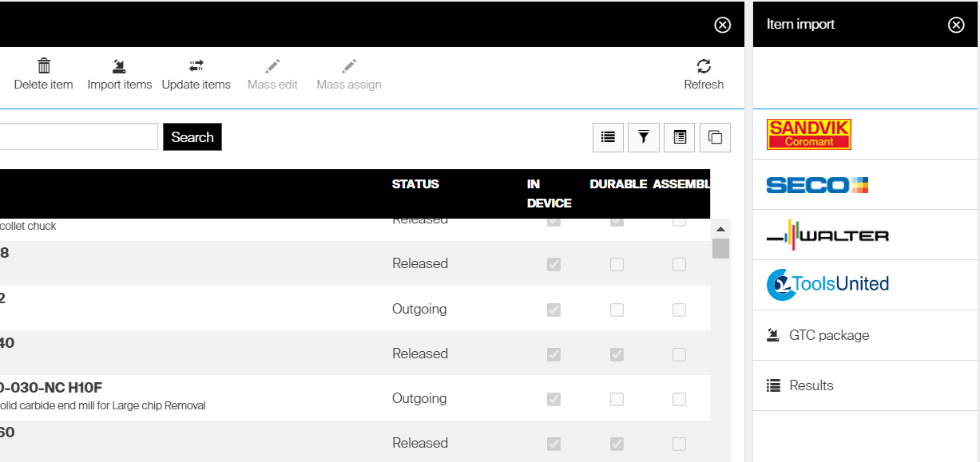Open GTC package import
The width and height of the screenshot is (980, 462).
828,335
